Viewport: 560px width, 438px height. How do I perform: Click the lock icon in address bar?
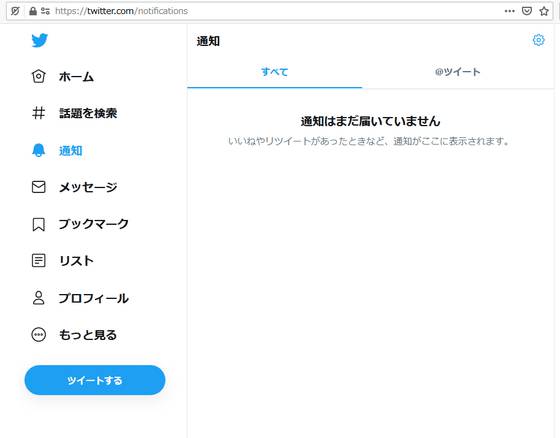pyautogui.click(x=33, y=11)
